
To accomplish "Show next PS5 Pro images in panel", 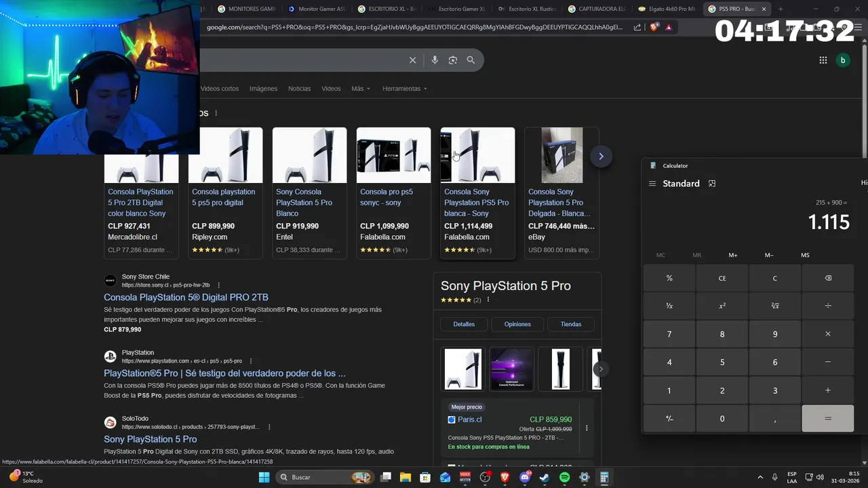I will coord(601,369).
